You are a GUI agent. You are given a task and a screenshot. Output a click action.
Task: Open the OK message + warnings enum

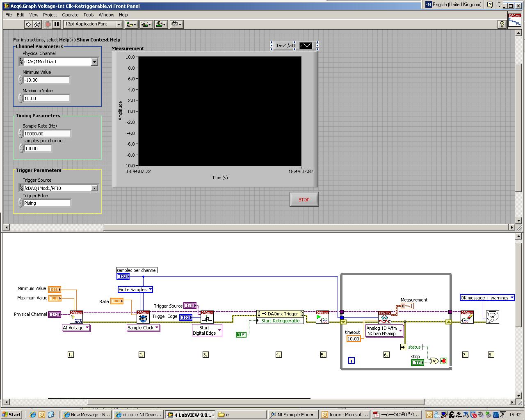click(x=487, y=298)
